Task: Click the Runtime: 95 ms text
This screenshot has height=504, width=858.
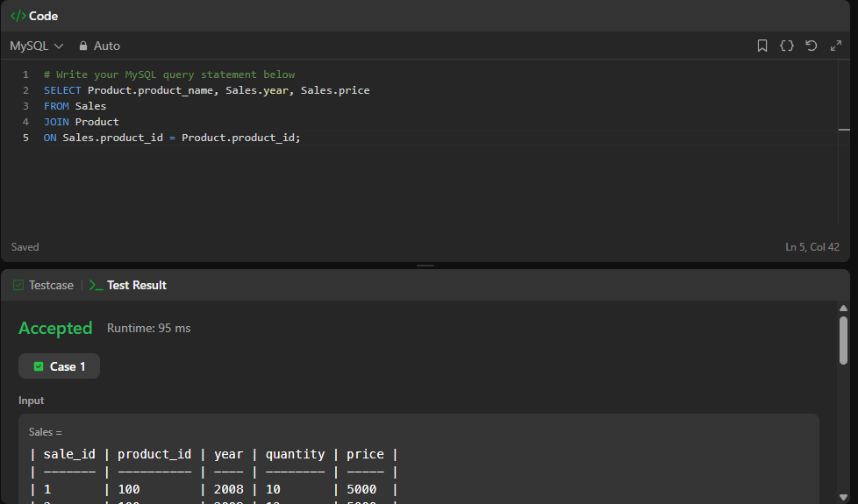Action: 149,328
